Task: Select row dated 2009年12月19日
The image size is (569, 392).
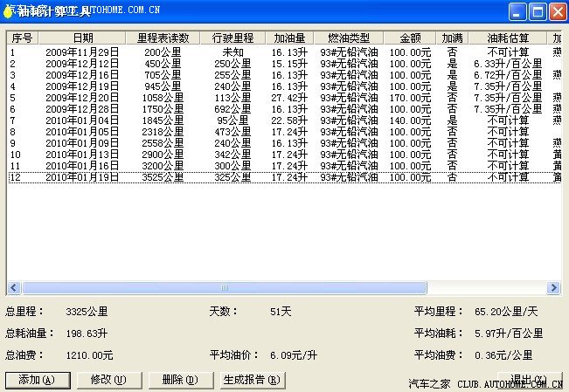Action: pos(285,86)
